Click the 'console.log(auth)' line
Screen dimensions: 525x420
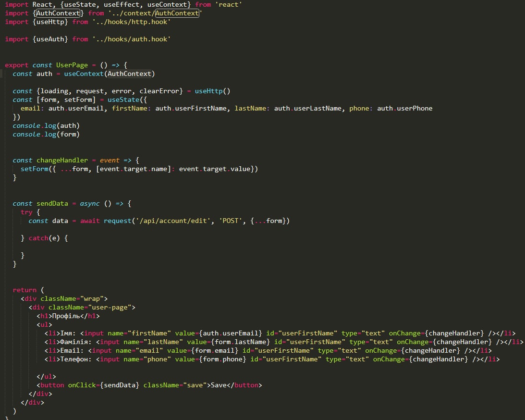(46, 126)
